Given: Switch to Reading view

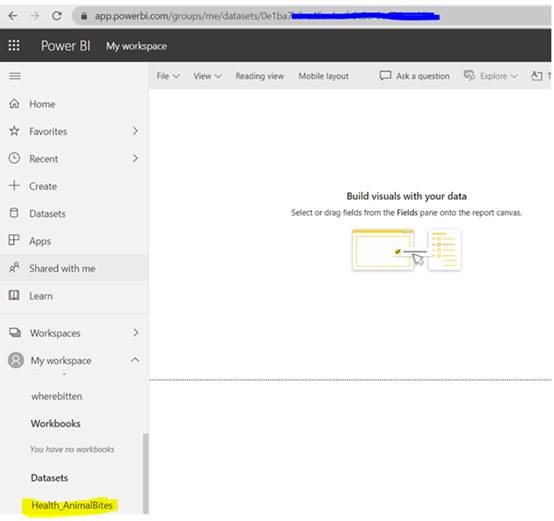Looking at the screenshot, I should [x=260, y=76].
